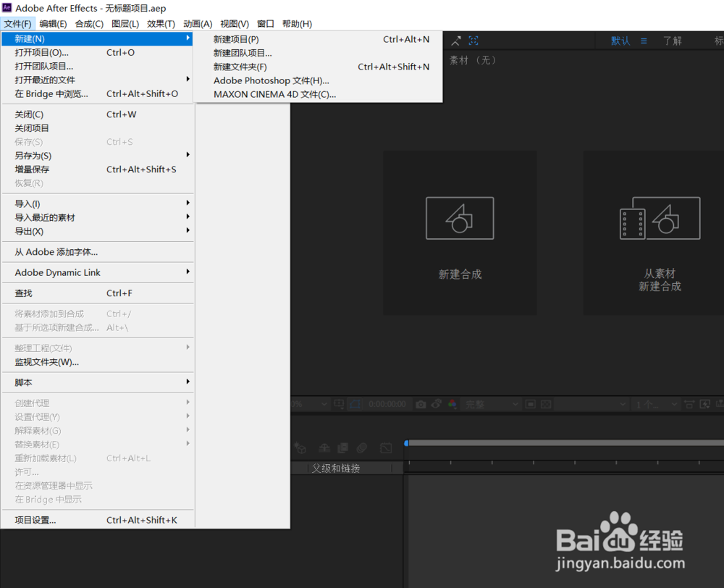Click the show snapshot eye icon
The height and width of the screenshot is (588, 724).
pos(437,404)
